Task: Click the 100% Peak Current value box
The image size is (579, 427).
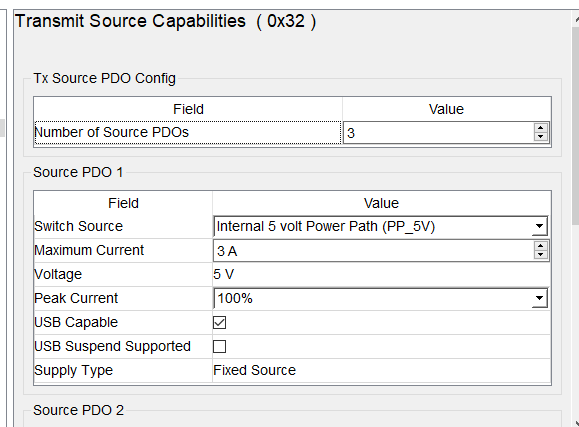Action: [380, 298]
